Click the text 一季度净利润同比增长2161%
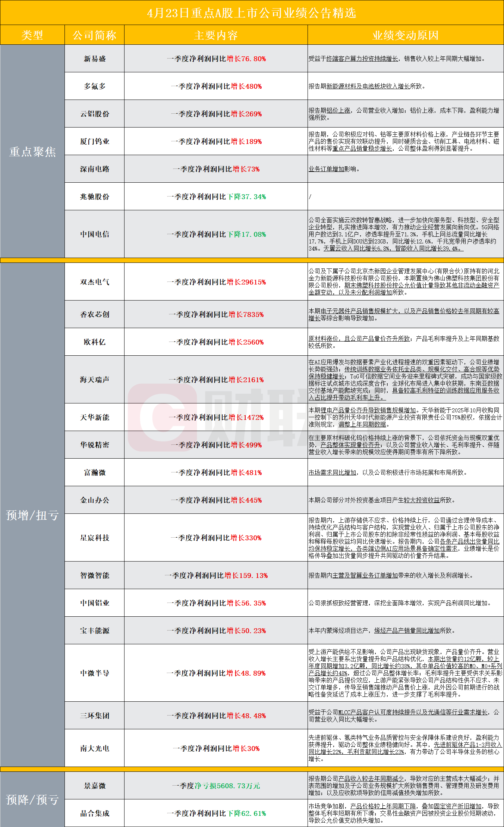Image resolution: width=504 pixels, height=827 pixels. (216, 380)
